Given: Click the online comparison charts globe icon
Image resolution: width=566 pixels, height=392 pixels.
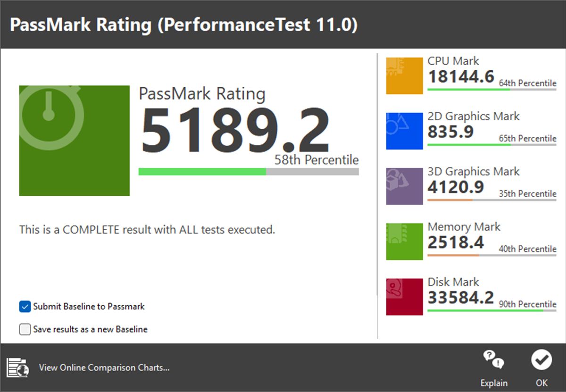Looking at the screenshot, I should [x=18, y=367].
